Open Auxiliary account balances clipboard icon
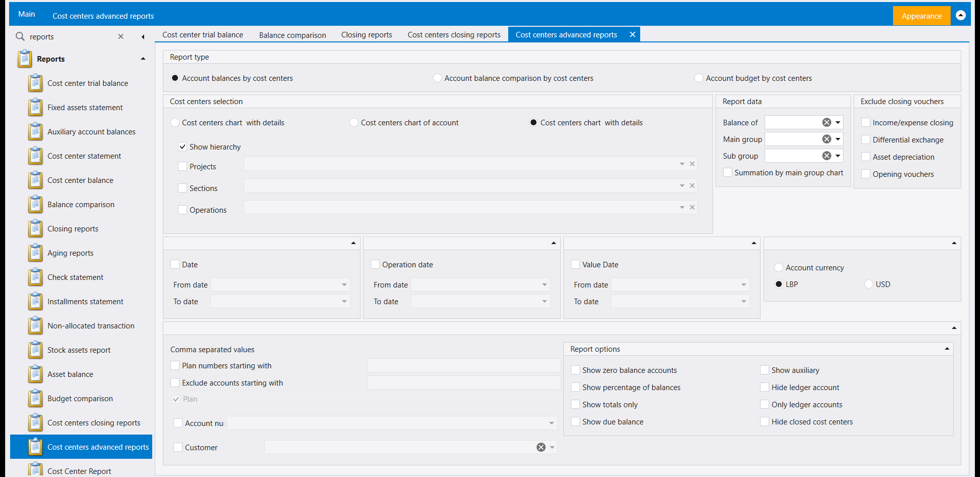980x477 pixels. (35, 131)
